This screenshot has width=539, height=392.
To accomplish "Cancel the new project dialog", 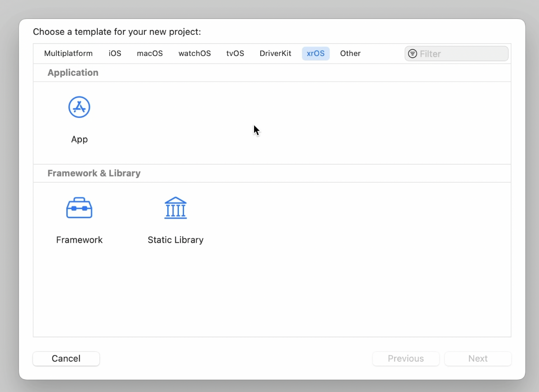I will (x=66, y=359).
